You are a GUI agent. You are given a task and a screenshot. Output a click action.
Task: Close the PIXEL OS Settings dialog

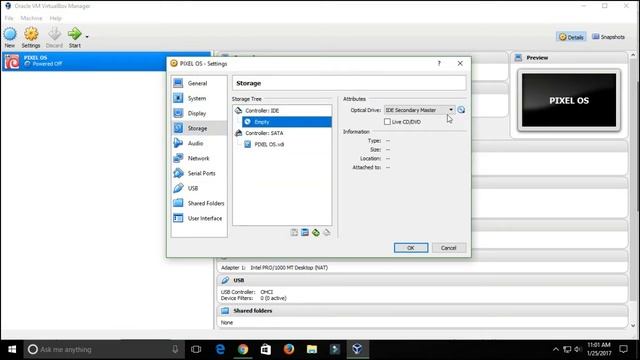click(460, 63)
